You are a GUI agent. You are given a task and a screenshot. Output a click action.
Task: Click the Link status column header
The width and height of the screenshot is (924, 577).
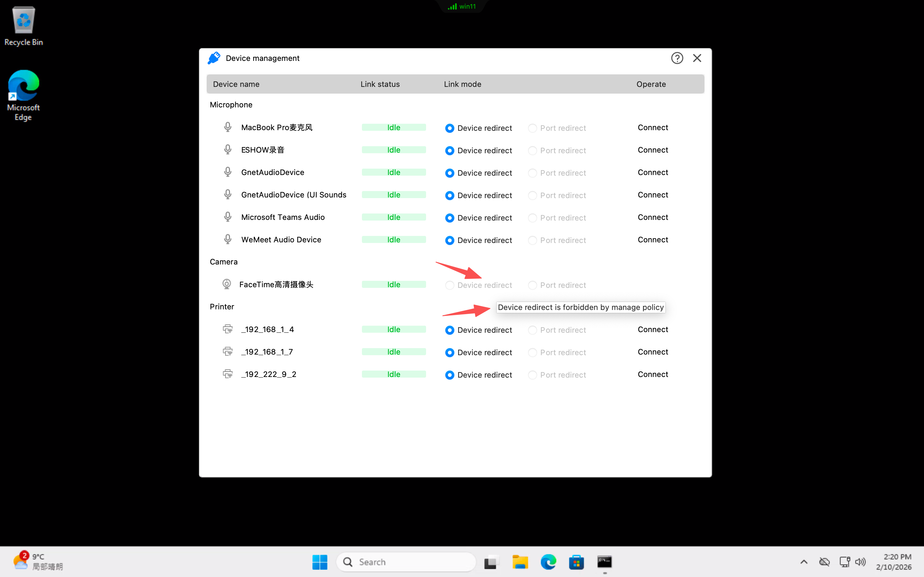(380, 84)
